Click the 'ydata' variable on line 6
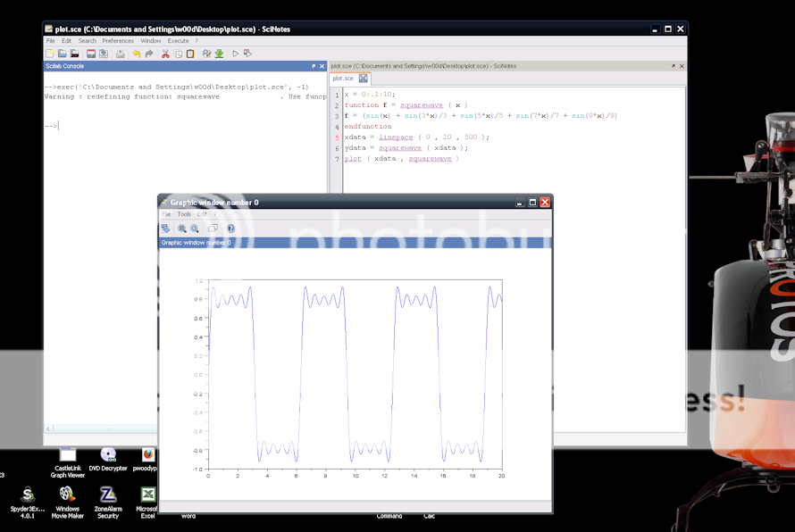Screen dimensions: 795x532 (x=356, y=148)
